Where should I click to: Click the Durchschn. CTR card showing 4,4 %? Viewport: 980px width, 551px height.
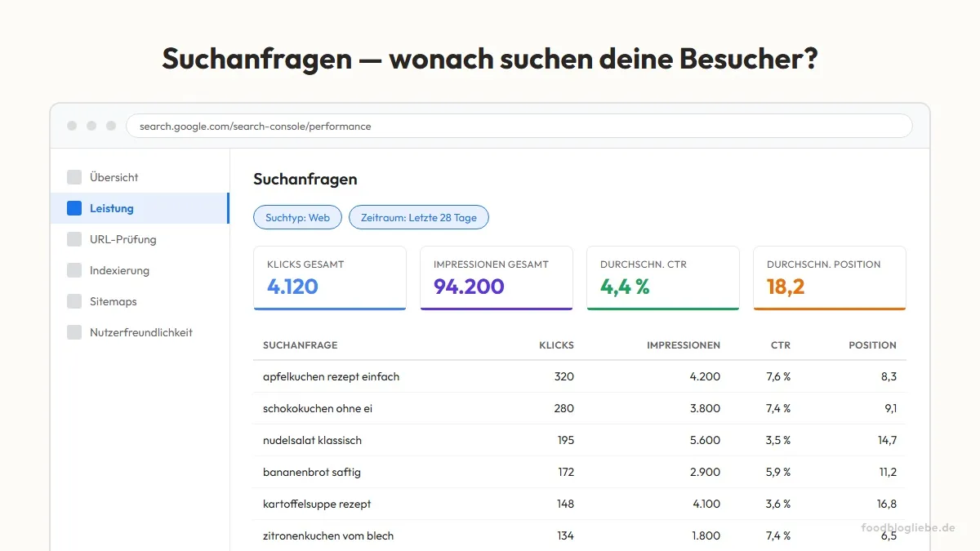(662, 278)
